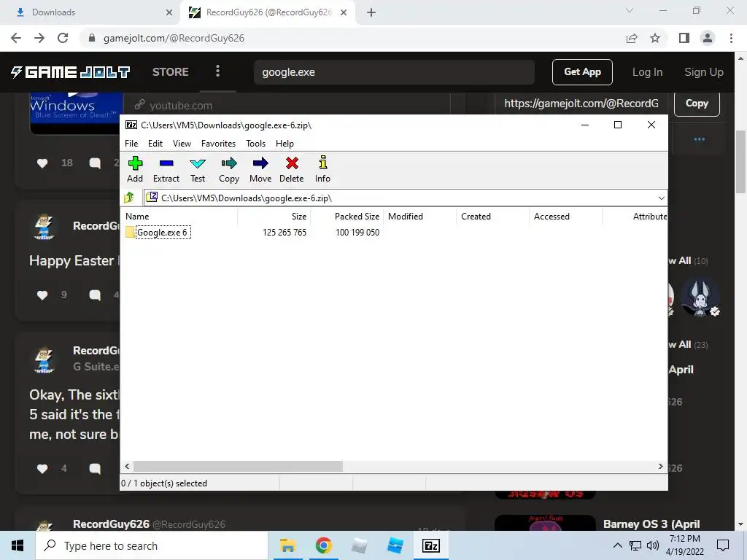
Task: Click left arrow of 7-Zip horizontal scrollbar
Action: pyautogui.click(x=127, y=466)
